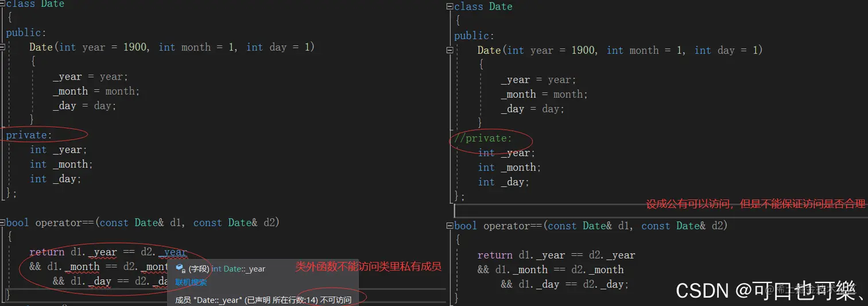Click '_year = year;' in the right pane

pyautogui.click(x=538, y=80)
